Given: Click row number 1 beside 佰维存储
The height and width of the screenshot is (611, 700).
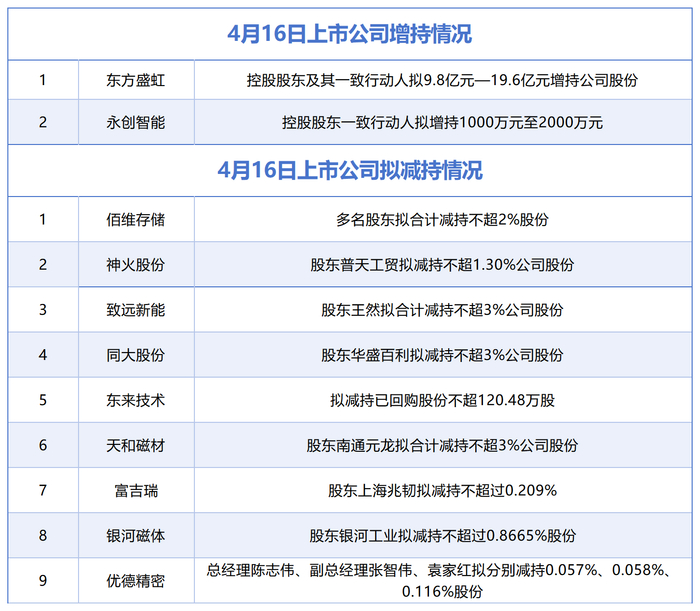Looking at the screenshot, I should (x=43, y=220).
